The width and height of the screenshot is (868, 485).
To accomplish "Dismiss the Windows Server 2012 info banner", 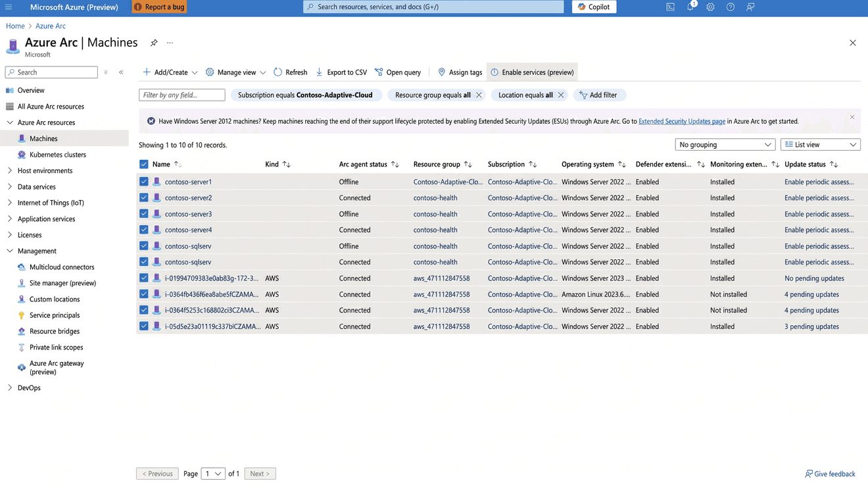I will 852,117.
